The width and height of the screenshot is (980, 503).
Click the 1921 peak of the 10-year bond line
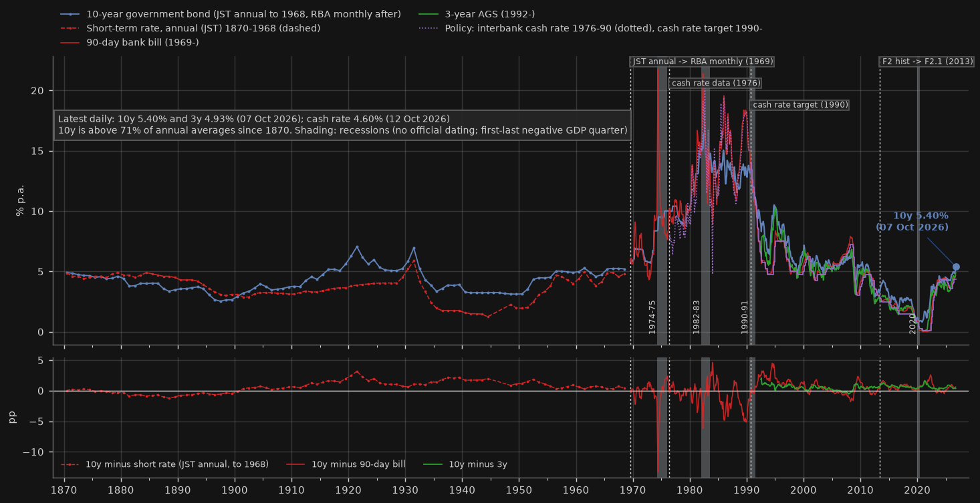(357, 246)
